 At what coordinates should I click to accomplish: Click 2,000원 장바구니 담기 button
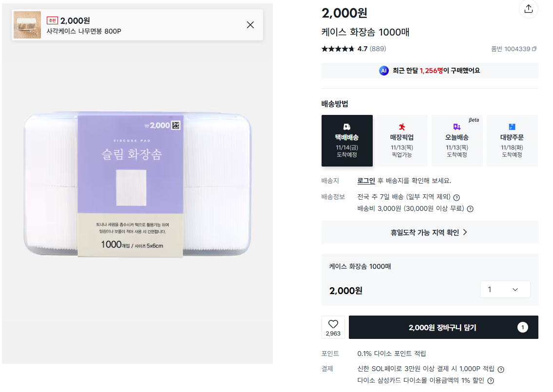tap(443, 327)
